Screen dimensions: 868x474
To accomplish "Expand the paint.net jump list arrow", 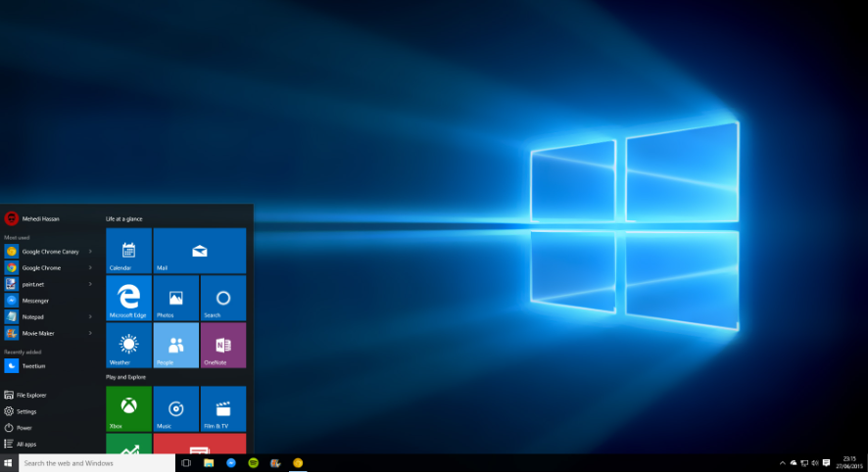I will point(90,284).
